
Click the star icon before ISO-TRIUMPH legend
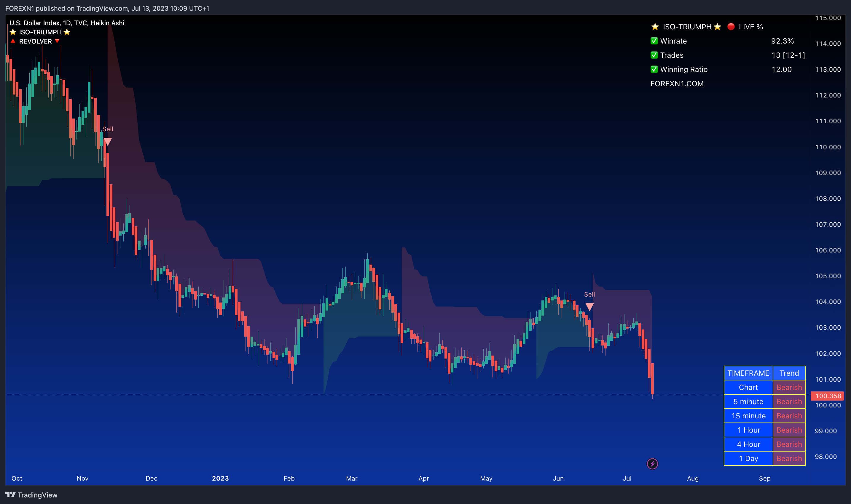tap(13, 32)
